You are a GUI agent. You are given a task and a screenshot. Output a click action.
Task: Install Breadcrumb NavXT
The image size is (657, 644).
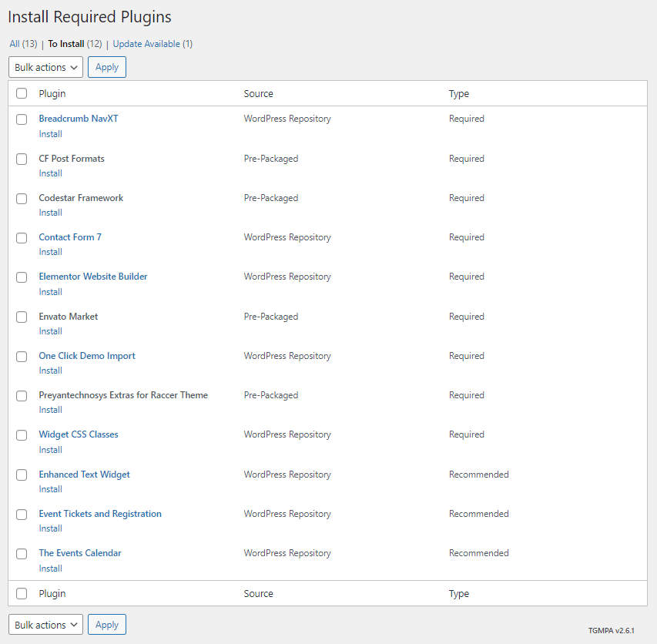[x=50, y=134]
